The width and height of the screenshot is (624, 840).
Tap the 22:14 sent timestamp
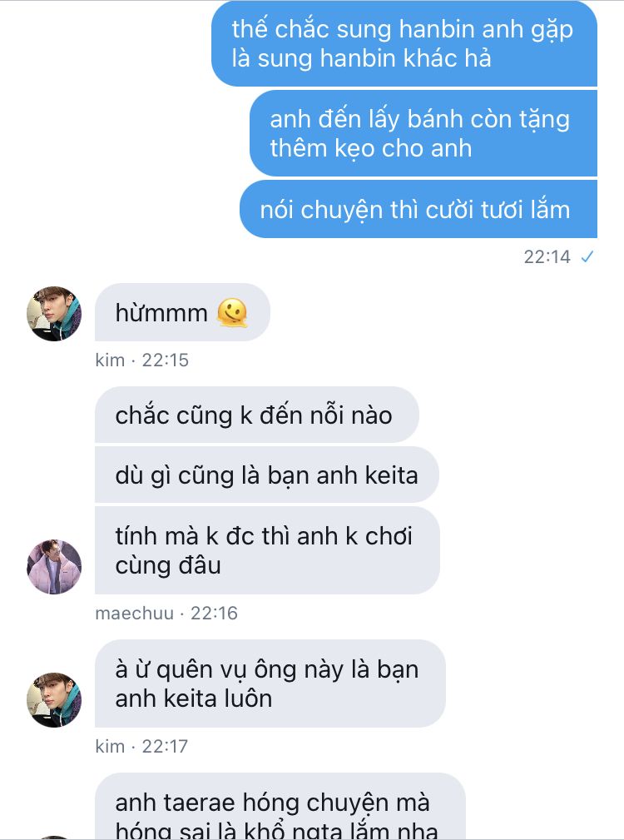pyautogui.click(x=547, y=257)
